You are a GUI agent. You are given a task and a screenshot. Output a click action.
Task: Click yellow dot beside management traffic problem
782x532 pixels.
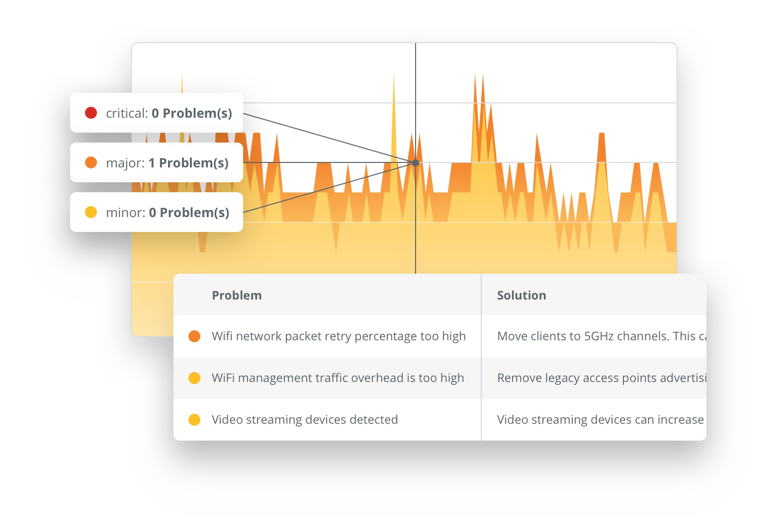pyautogui.click(x=194, y=378)
